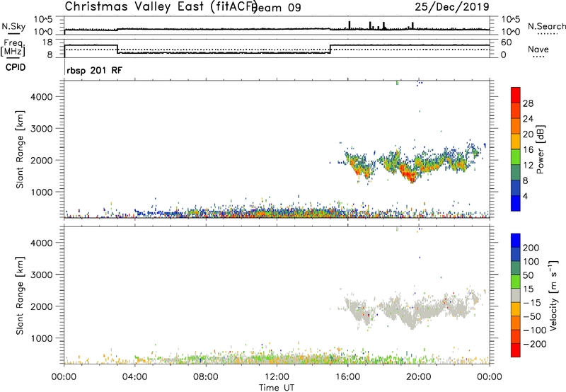566x392 pixels.
Task: Click the 12 dB label on the power colorbar
Action: point(528,166)
